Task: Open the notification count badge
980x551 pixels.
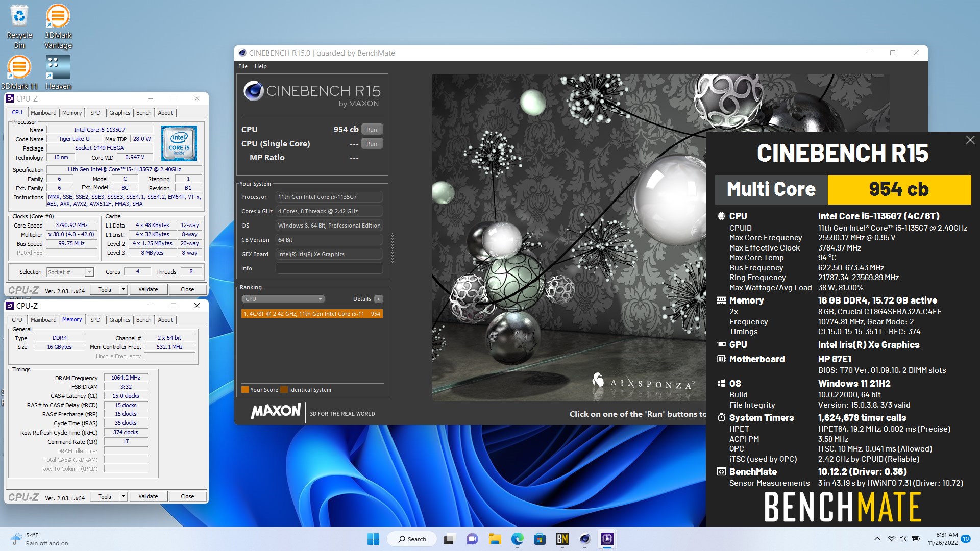Action: pos(966,539)
